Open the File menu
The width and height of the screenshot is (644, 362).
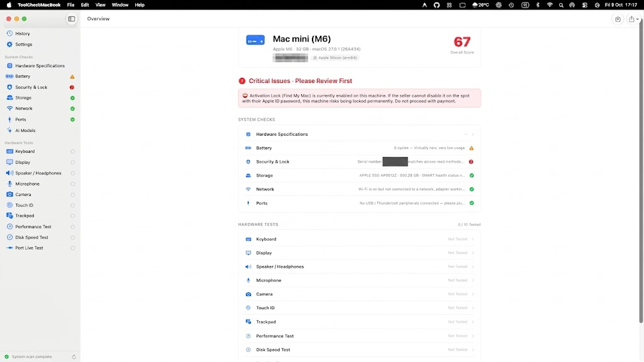pyautogui.click(x=70, y=5)
